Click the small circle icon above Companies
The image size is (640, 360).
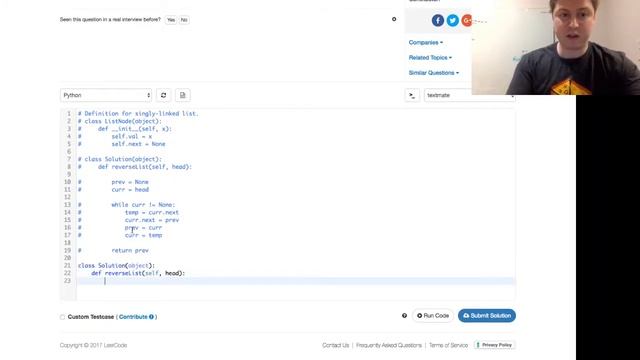pyautogui.click(x=394, y=19)
